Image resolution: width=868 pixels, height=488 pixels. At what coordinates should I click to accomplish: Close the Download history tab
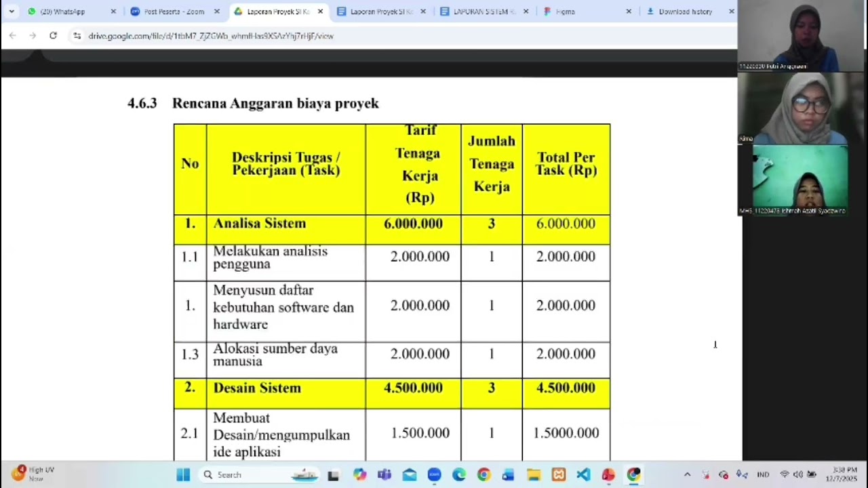click(x=732, y=12)
